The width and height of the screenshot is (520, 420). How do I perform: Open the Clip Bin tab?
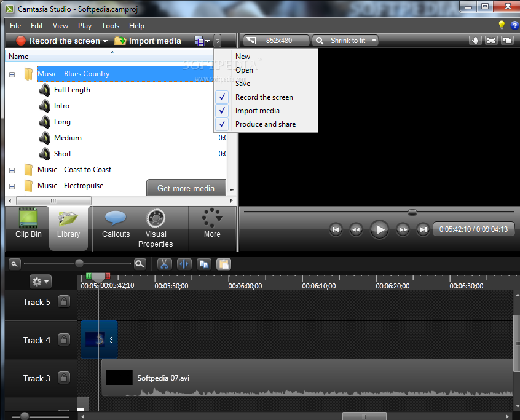pos(28,224)
